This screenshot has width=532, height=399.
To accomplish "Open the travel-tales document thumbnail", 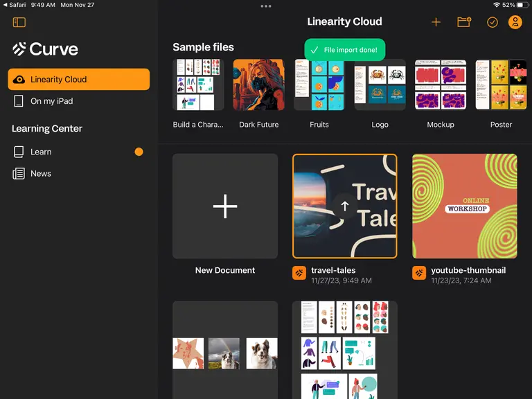I will click(x=345, y=206).
